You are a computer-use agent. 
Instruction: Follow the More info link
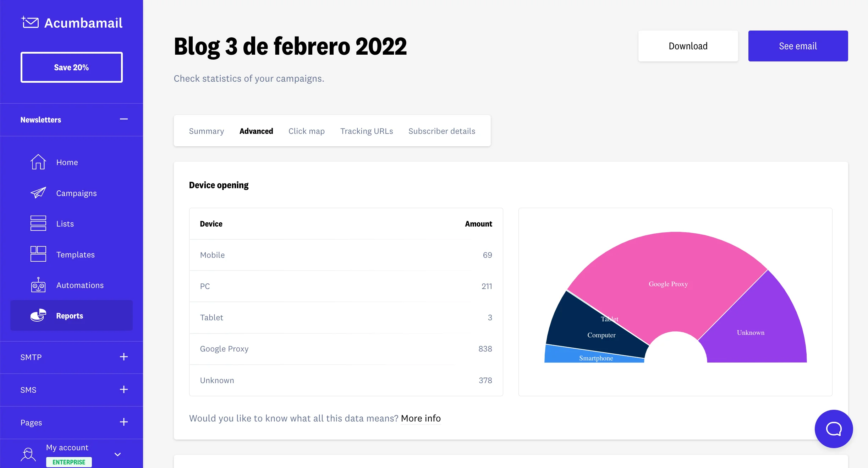(421, 418)
